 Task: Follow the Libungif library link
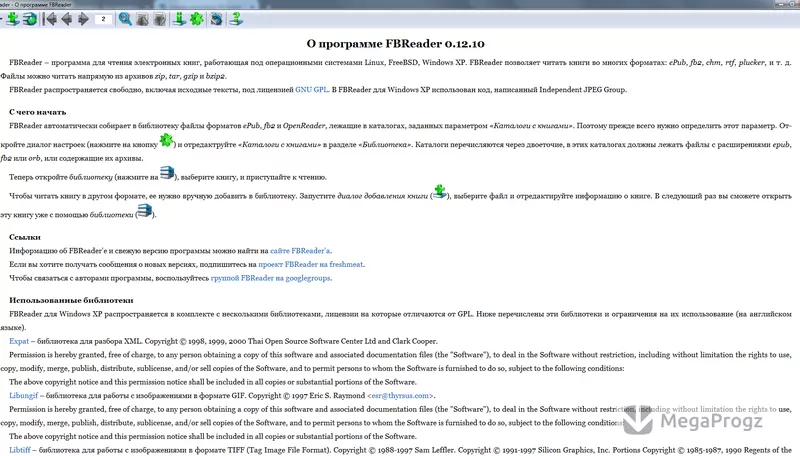[23, 396]
